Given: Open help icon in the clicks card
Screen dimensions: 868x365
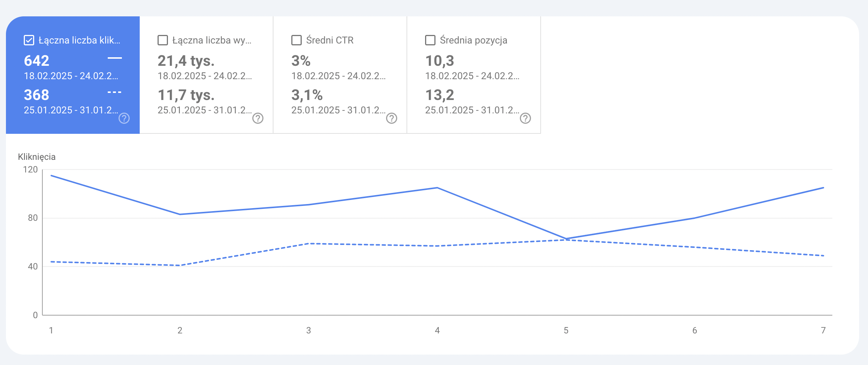Looking at the screenshot, I should pyautogui.click(x=124, y=118).
